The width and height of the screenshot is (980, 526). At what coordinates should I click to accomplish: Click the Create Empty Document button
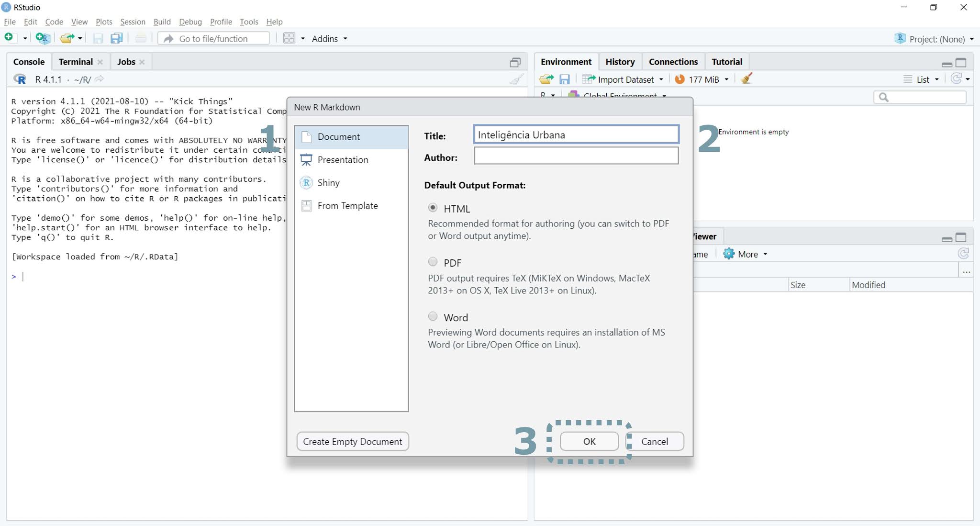pyautogui.click(x=352, y=441)
